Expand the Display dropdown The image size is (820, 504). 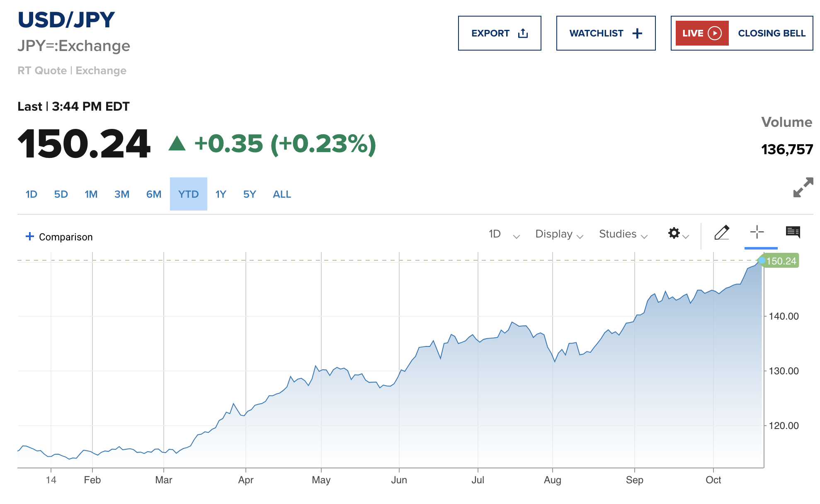559,234
